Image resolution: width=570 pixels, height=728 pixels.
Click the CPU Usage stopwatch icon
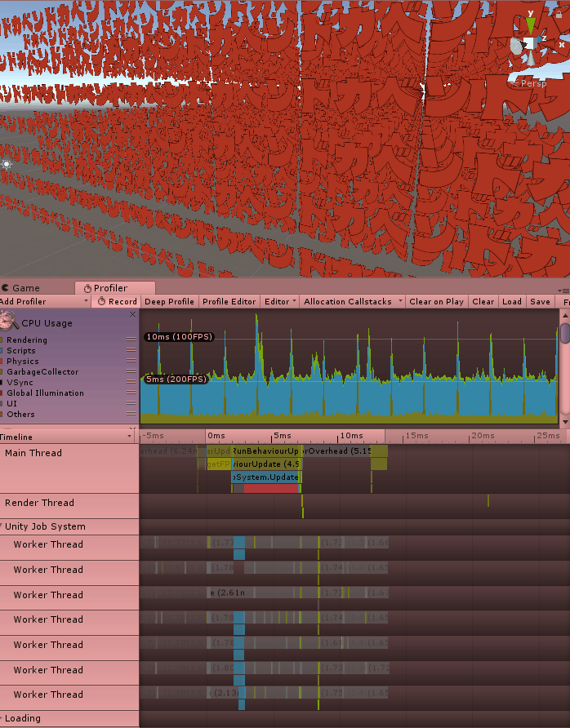pyautogui.click(x=8, y=321)
